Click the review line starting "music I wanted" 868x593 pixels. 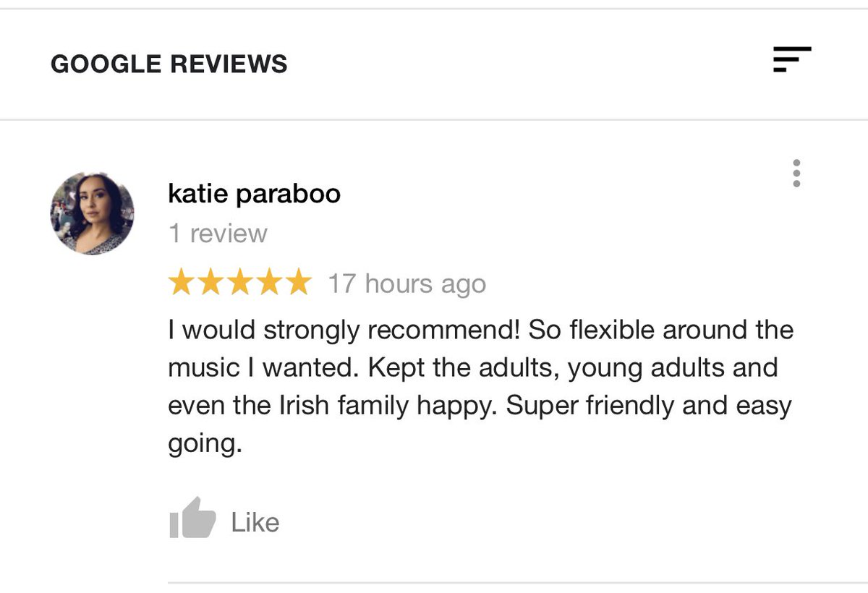tap(473, 368)
